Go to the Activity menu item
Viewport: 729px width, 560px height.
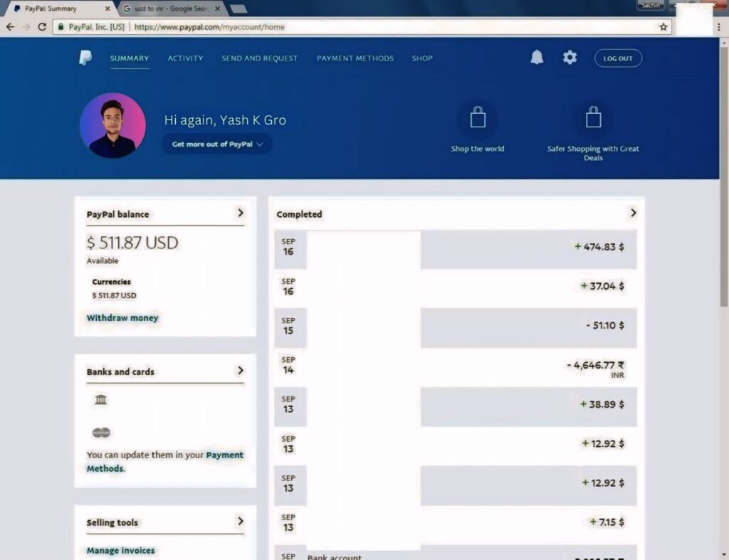tap(185, 58)
